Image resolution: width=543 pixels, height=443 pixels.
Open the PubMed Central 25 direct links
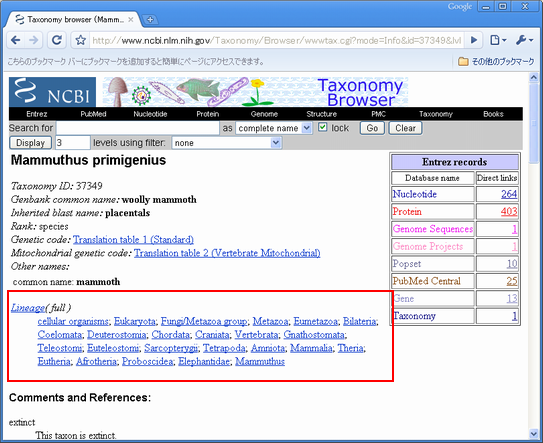click(x=512, y=281)
